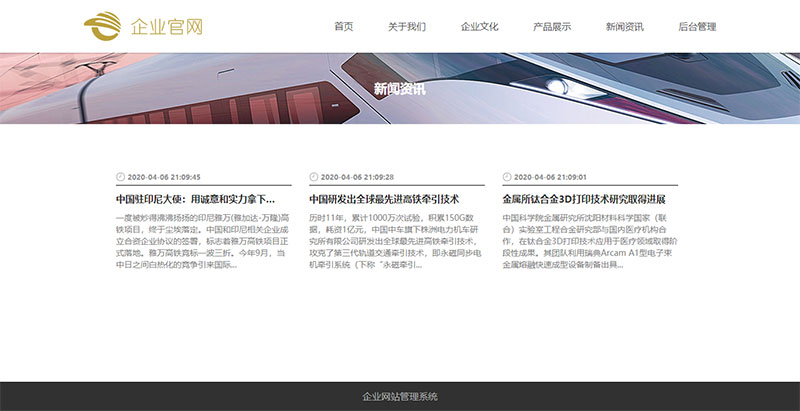Select the 新闻资讯 navigation item

point(624,27)
